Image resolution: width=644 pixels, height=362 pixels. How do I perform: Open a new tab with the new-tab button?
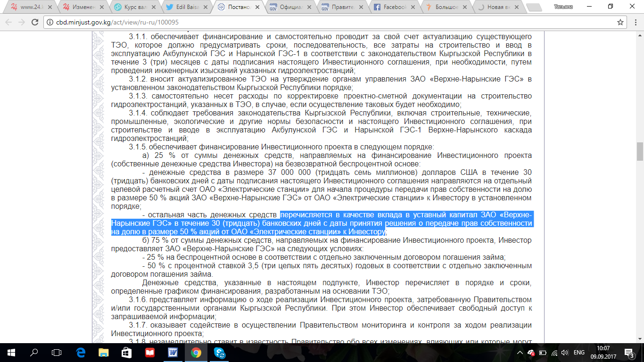pyautogui.click(x=533, y=7)
